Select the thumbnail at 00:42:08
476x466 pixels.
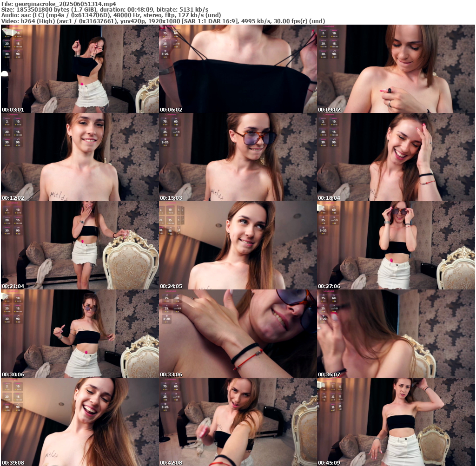(238, 422)
